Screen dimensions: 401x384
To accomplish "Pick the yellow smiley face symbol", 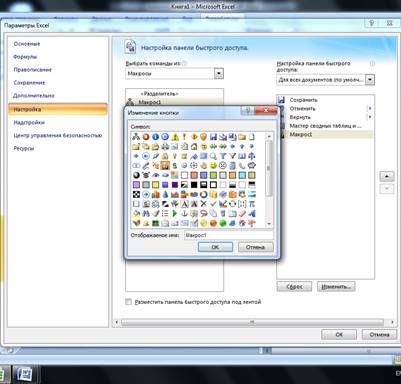I will coord(213,166).
